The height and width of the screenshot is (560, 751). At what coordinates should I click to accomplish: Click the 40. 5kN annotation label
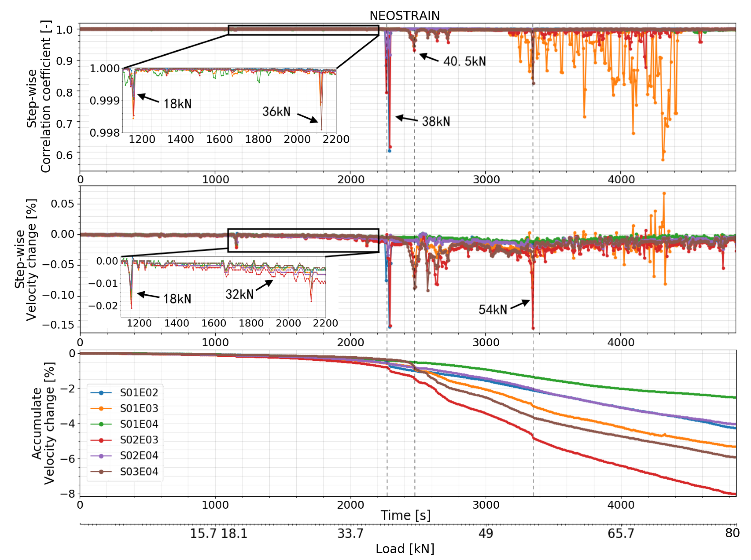point(464,61)
